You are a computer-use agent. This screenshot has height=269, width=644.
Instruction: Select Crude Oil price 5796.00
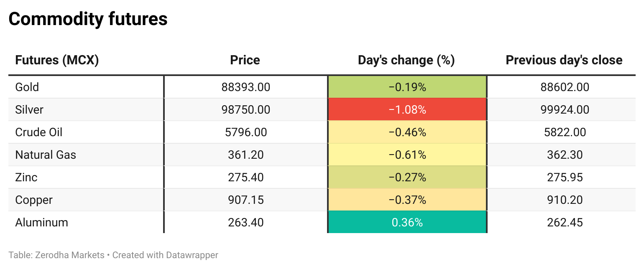(x=246, y=132)
